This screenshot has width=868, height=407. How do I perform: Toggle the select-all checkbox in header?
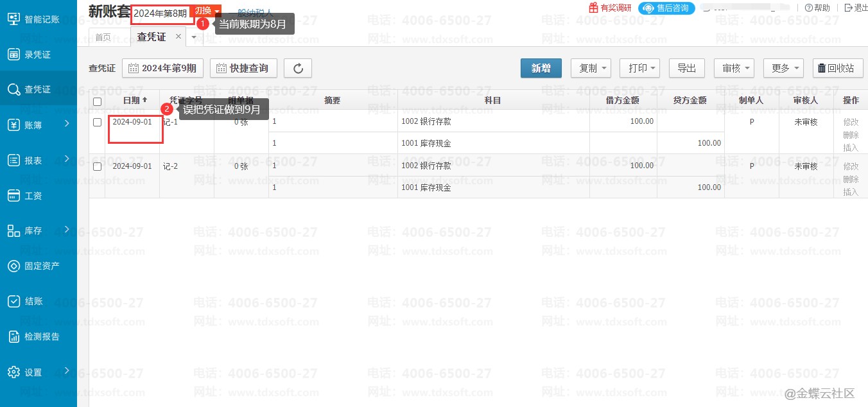(x=97, y=101)
